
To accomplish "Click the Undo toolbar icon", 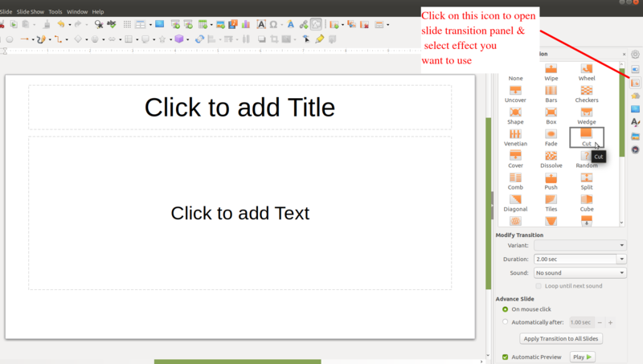I will tap(61, 25).
